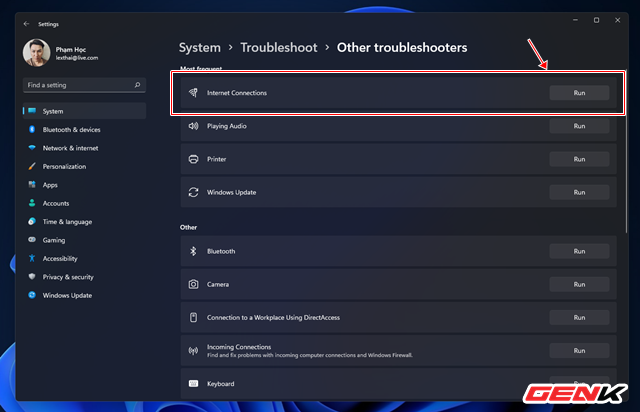Click the Bluetooth & devices icon in sidebar
This screenshot has height=412, width=640.
pos(32,129)
